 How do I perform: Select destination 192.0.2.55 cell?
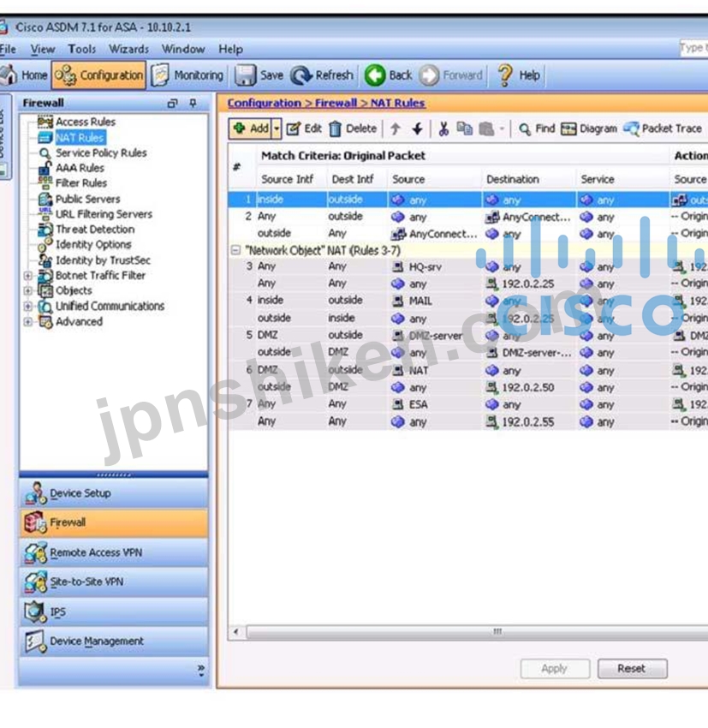(x=529, y=421)
